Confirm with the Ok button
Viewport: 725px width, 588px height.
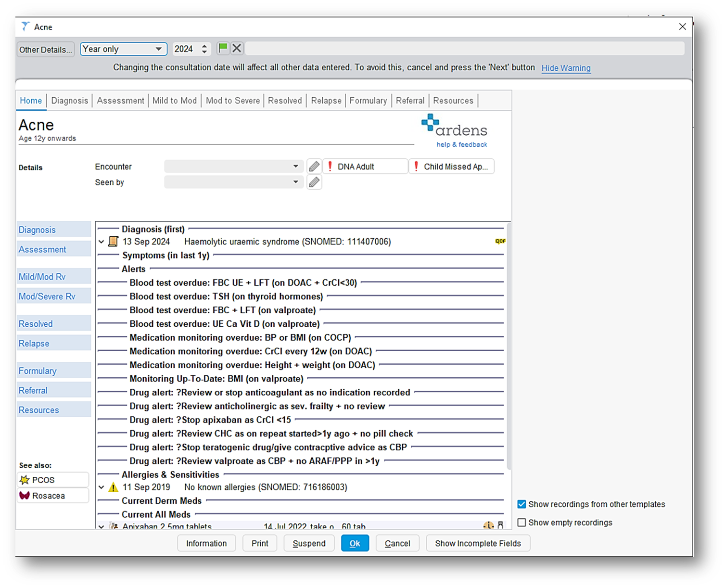[x=355, y=543]
